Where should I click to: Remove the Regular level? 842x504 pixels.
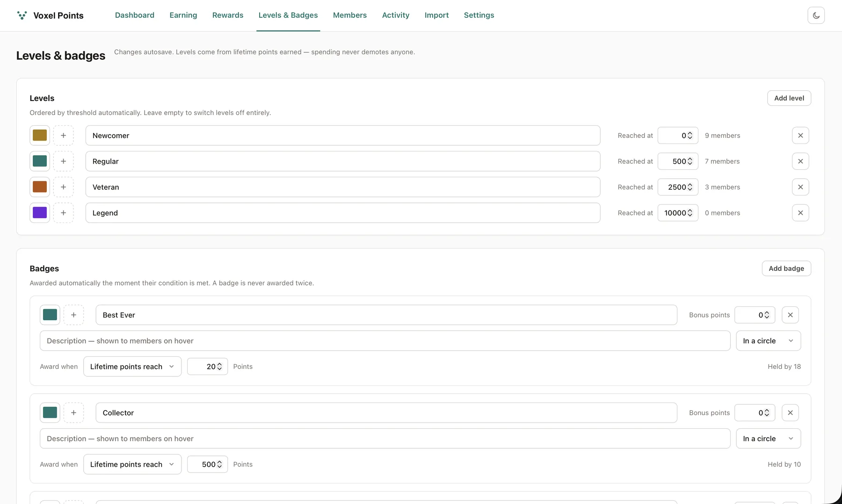[x=800, y=161]
